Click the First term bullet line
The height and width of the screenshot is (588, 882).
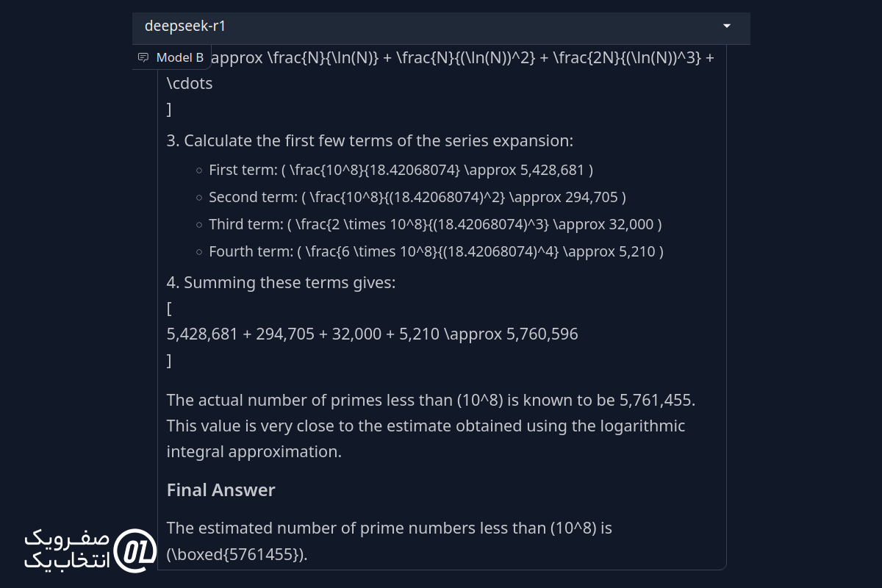pos(401,170)
